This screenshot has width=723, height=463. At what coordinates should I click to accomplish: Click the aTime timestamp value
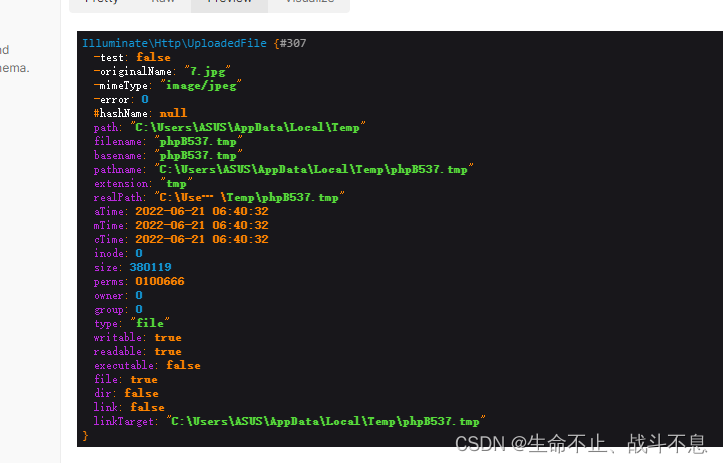[201, 211]
